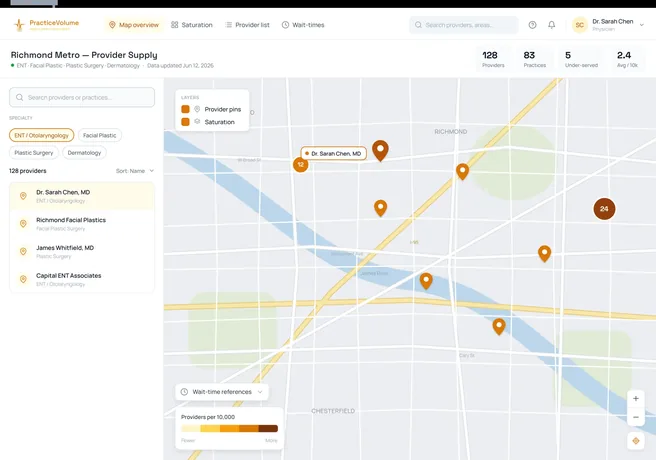Expand the Wait-time references dropdown
This screenshot has width=656, height=460.
point(222,392)
